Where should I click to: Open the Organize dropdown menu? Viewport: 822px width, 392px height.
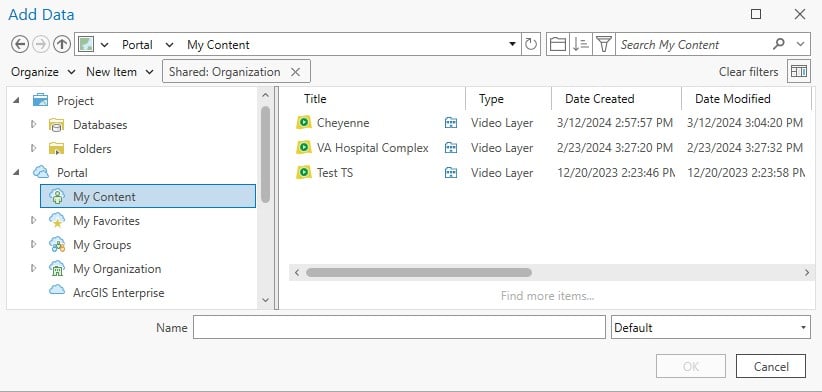pyautogui.click(x=44, y=72)
